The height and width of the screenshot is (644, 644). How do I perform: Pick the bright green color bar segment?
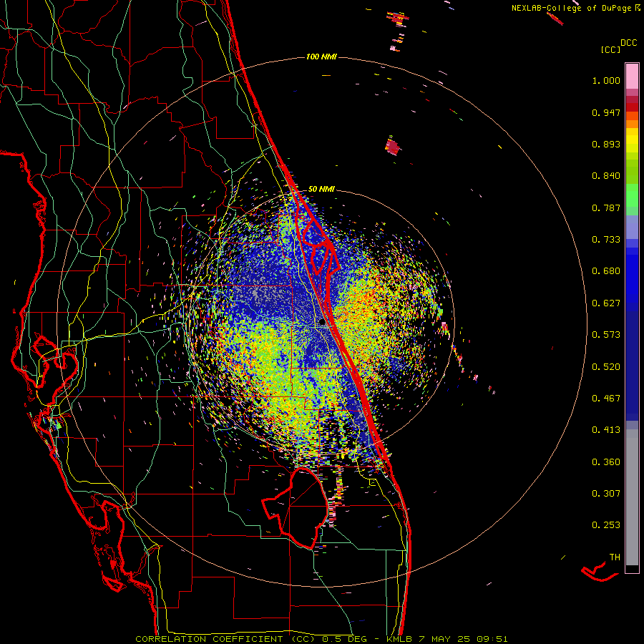click(632, 195)
